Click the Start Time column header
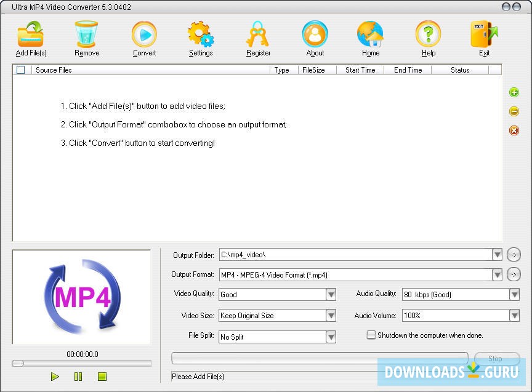This screenshot has height=392, width=532. [x=360, y=70]
